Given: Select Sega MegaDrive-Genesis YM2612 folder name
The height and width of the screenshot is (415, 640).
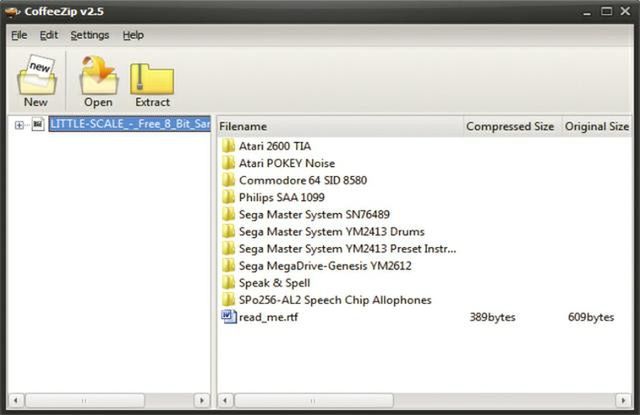Looking at the screenshot, I should (x=325, y=266).
